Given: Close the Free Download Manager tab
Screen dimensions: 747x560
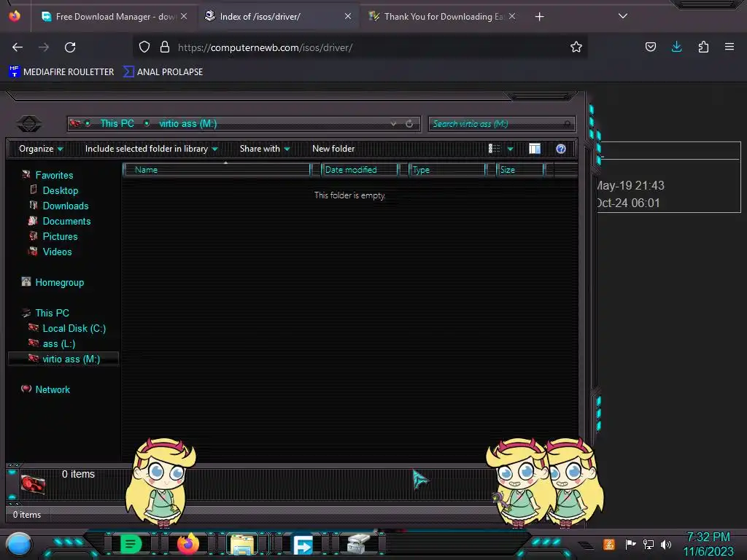Looking at the screenshot, I should click(x=184, y=16).
